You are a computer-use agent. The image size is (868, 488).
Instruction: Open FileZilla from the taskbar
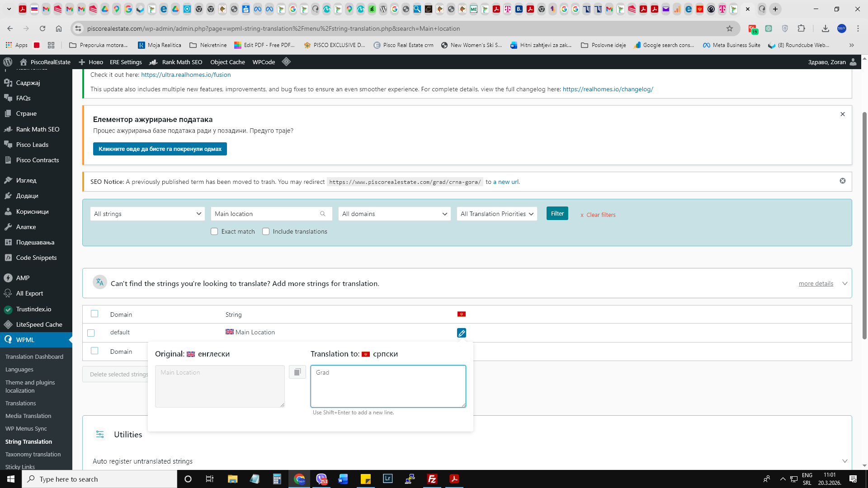tap(432, 479)
